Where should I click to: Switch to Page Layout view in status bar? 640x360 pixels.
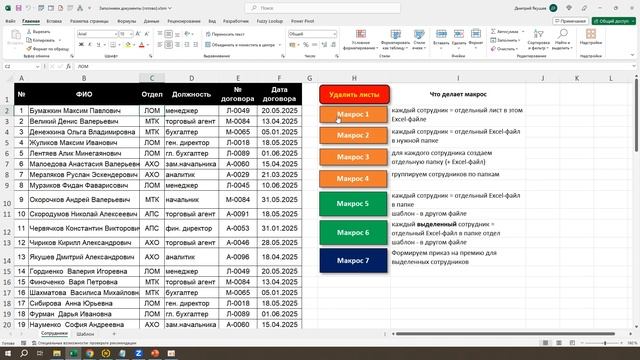pyautogui.click(x=559, y=343)
